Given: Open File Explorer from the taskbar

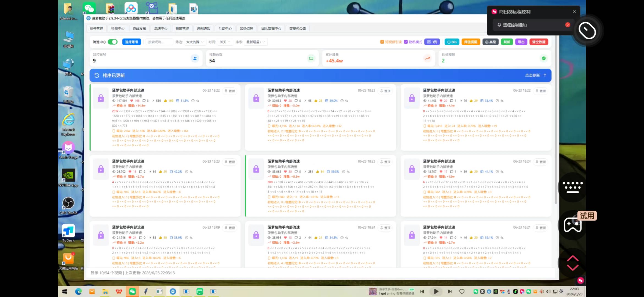Looking at the screenshot, I should click(105, 291).
